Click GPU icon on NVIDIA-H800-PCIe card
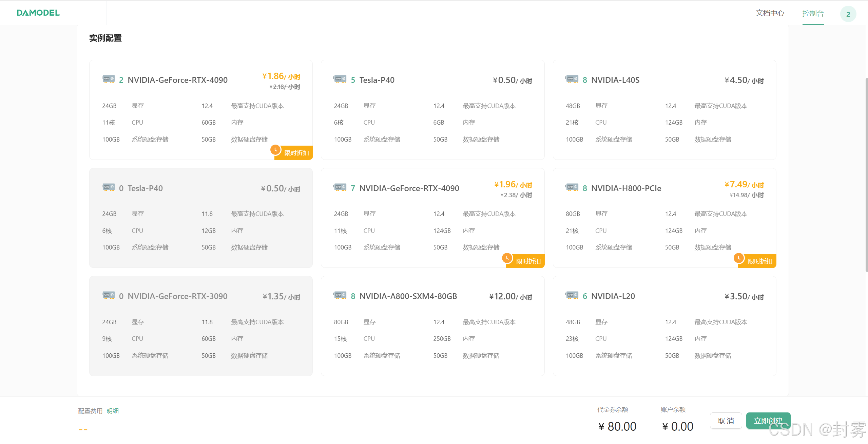This screenshot has height=444, width=868. 572,187
